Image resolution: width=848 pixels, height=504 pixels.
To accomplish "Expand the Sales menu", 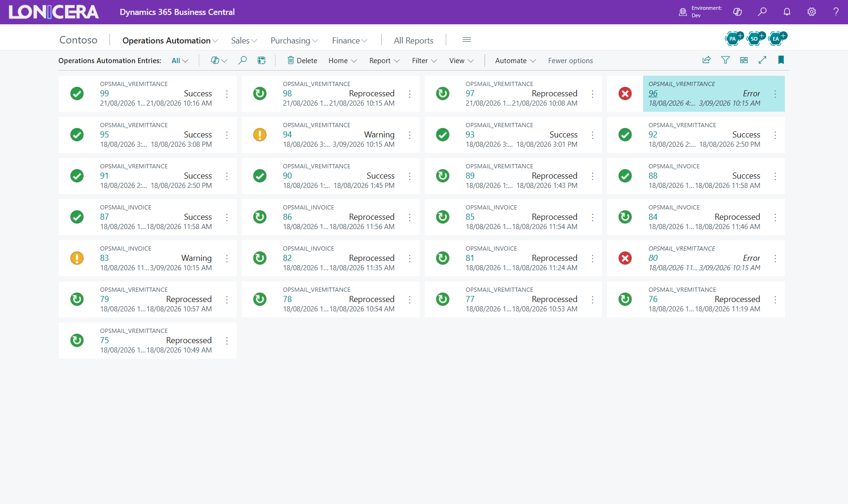I will tap(244, 41).
